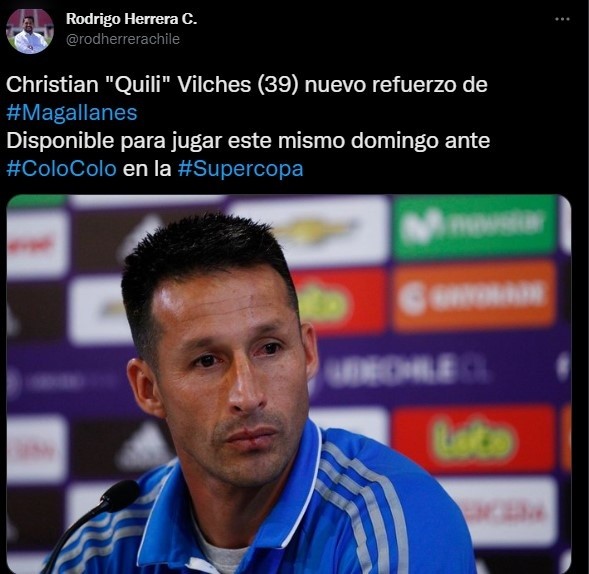Open the three-dot more options menu
Viewport: 589px width, 574px height.
[x=562, y=19]
